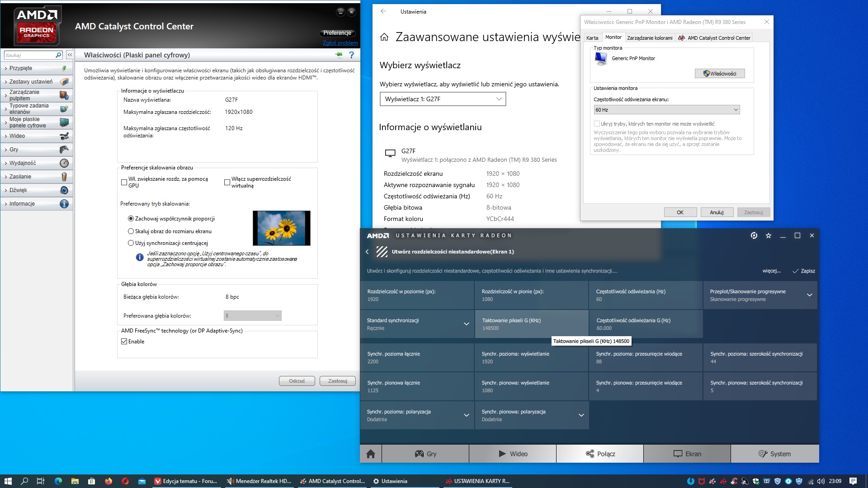
Task: Click Settings home icon beside heading
Action: click(x=384, y=37)
